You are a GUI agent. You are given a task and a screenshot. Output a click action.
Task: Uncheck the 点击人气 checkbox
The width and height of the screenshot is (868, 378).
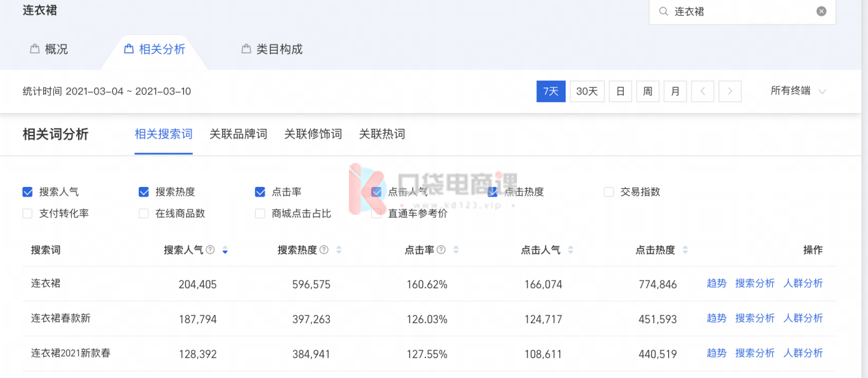(376, 192)
